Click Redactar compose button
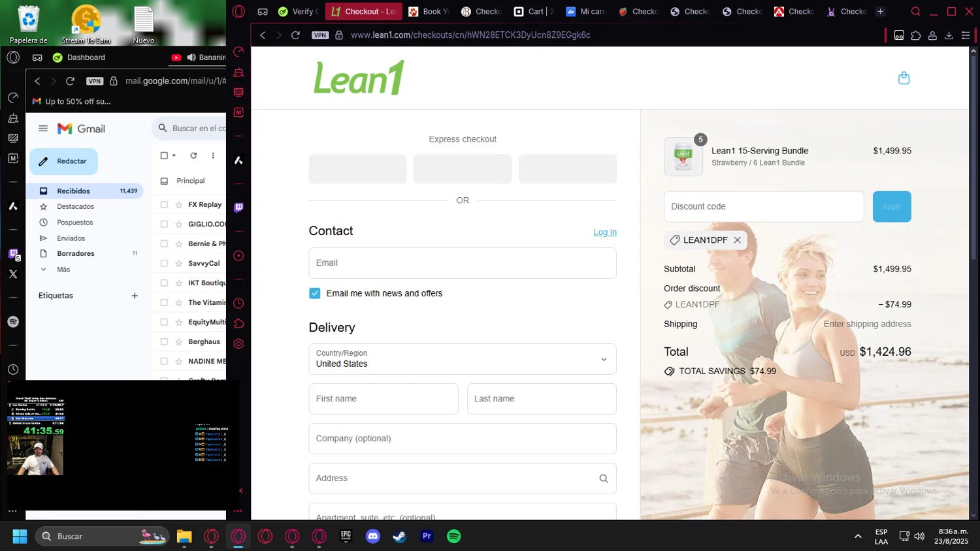 coord(63,161)
